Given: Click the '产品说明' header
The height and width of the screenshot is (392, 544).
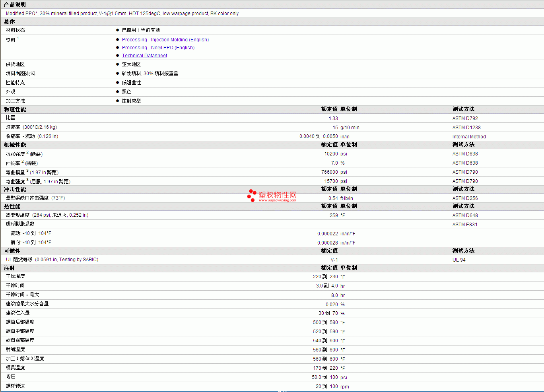Looking at the screenshot, I should pos(15,4).
